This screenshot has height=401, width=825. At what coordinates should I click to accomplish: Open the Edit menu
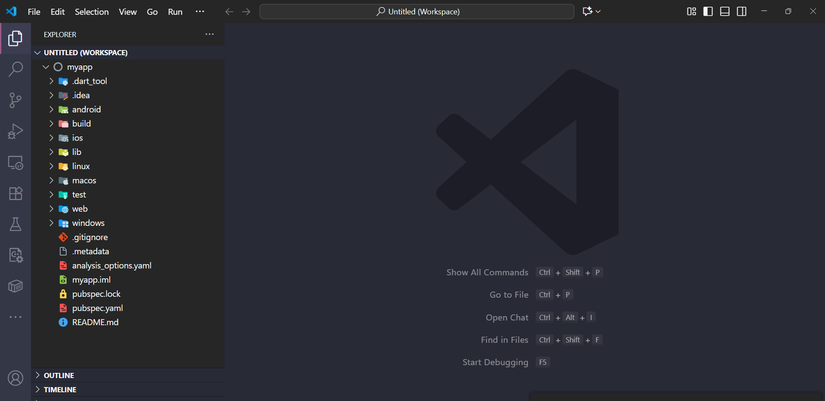point(57,12)
